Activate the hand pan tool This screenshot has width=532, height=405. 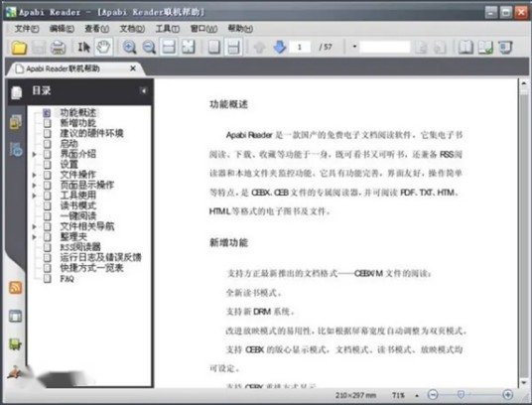103,47
